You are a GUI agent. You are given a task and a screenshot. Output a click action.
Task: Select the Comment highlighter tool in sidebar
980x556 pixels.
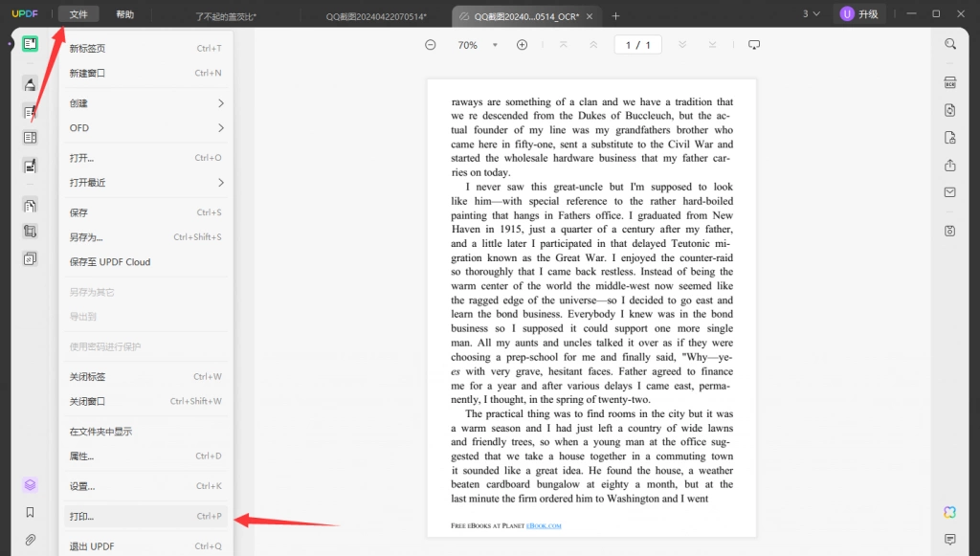click(30, 84)
